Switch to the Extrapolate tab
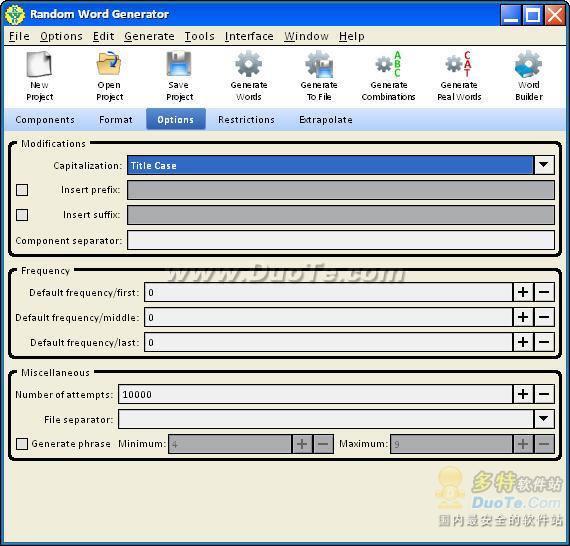 [326, 120]
